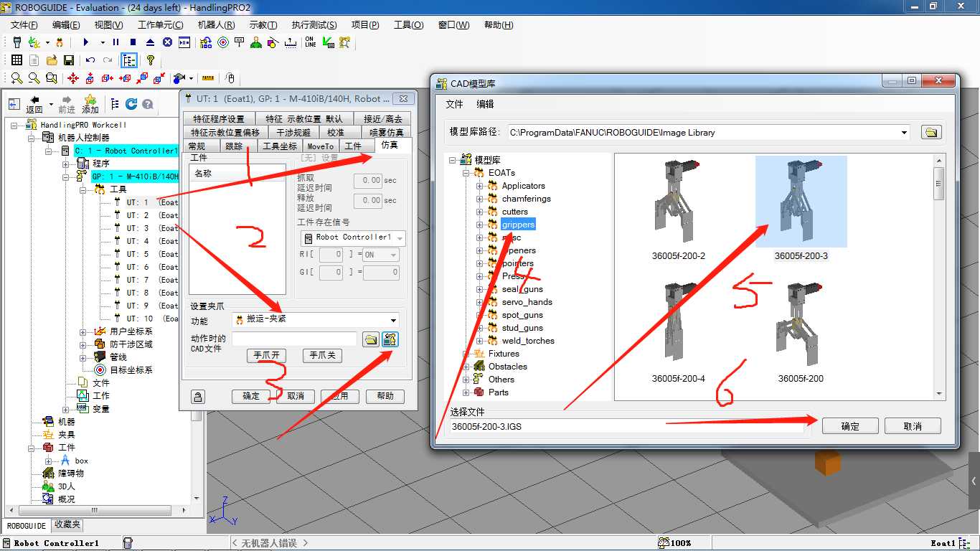Open 编辑 menu in CAD模型库 window
This screenshot has width=980, height=551.
(486, 104)
